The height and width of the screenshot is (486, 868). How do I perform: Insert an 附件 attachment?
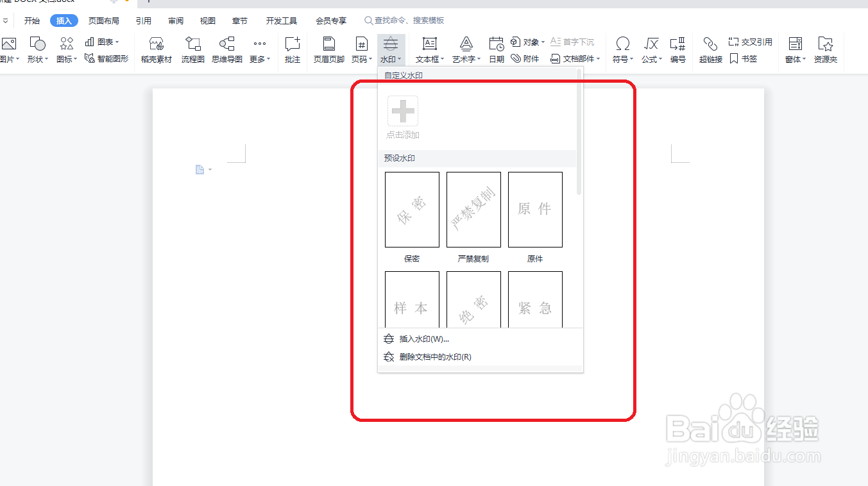point(525,58)
